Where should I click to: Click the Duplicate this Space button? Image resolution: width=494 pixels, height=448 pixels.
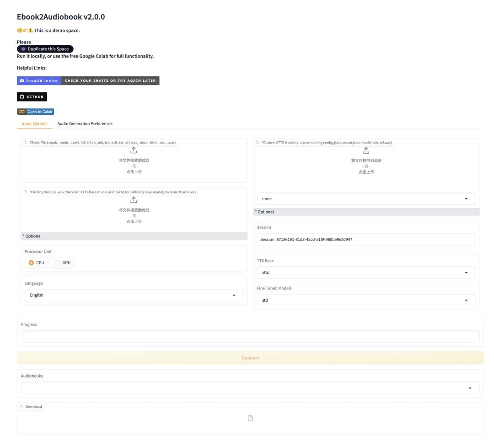pyautogui.click(x=45, y=49)
